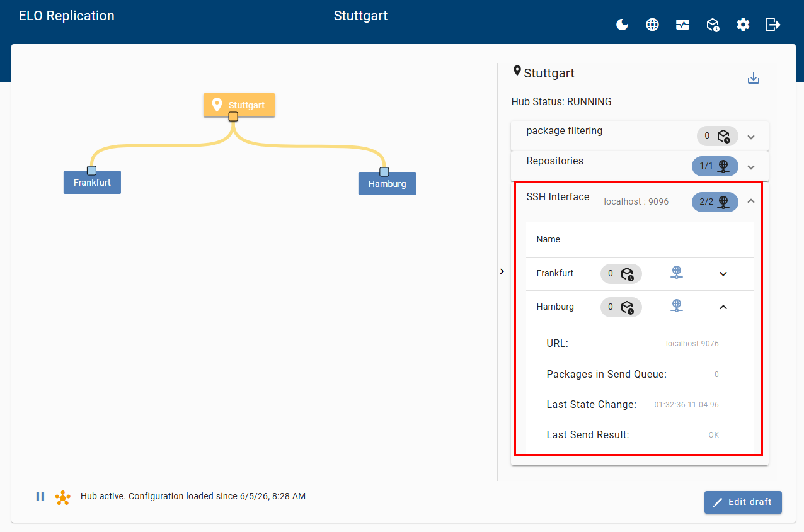The height and width of the screenshot is (532, 804).
Task: Click Frankfurt package queue badge
Action: (x=621, y=274)
